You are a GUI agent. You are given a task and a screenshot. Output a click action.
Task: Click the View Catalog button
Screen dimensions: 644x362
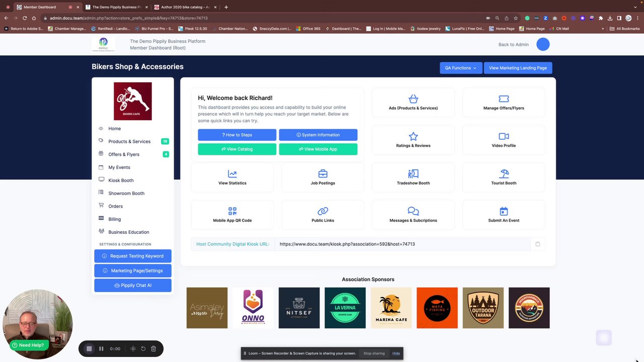click(237, 149)
